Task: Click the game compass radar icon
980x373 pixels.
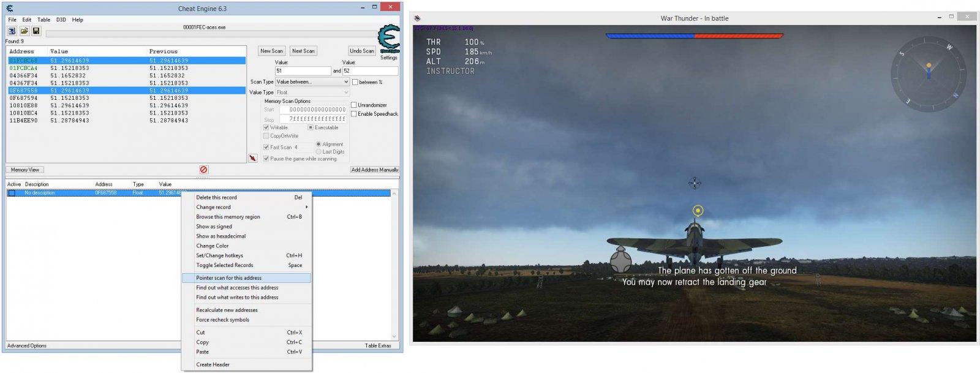Action: click(928, 71)
